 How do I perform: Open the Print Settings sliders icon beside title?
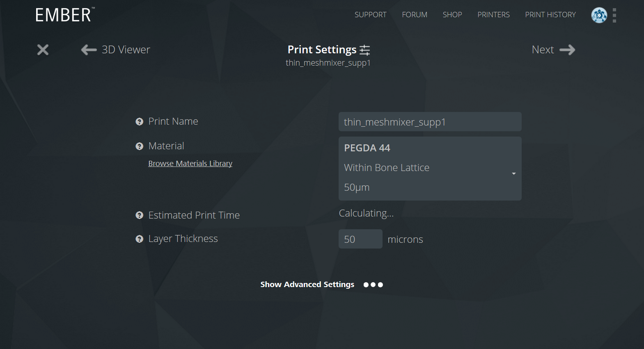(364, 50)
